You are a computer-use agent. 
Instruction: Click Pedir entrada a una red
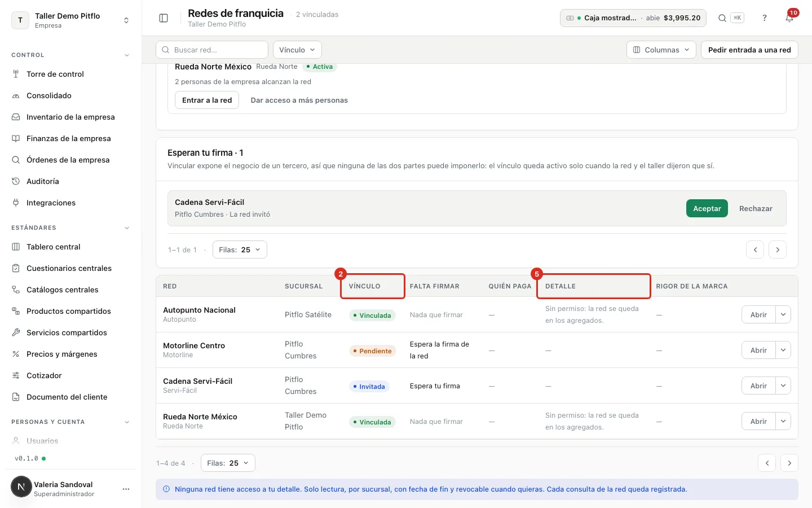pos(749,50)
